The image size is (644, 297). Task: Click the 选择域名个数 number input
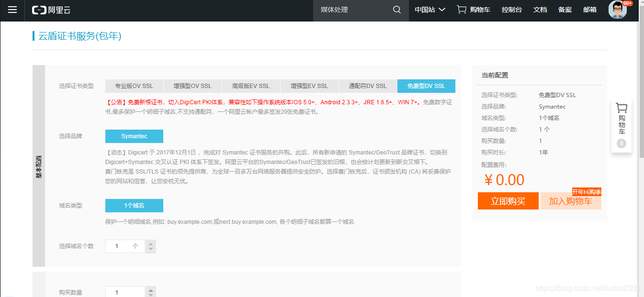[125, 246]
